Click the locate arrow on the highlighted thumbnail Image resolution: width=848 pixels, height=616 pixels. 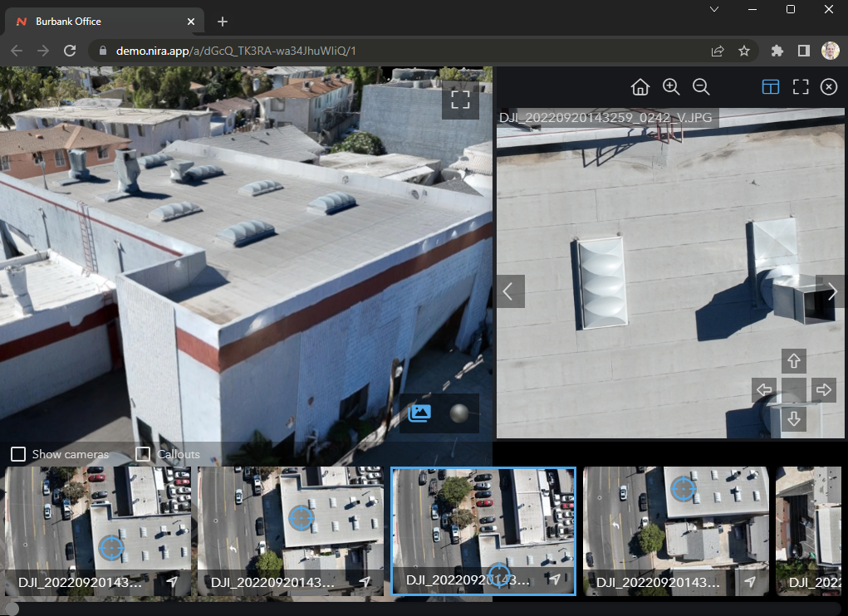(x=555, y=579)
